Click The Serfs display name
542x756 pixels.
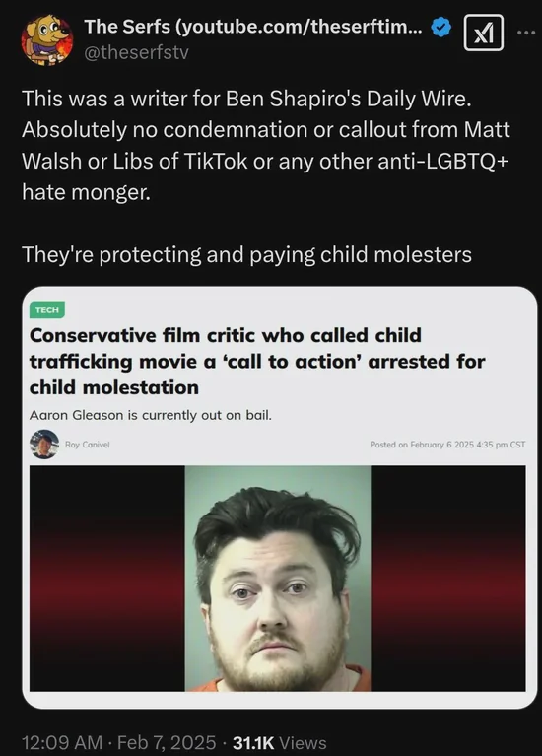[x=253, y=27]
